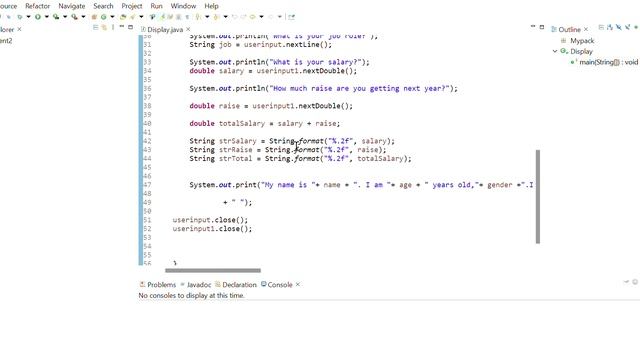Image resolution: width=640 pixels, height=360 pixels.
Task: Close the Display.java editor tab
Action: click(188, 29)
